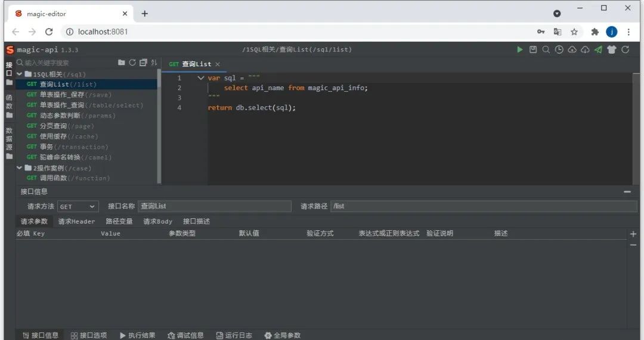Collapse the 2操作案例 group
This screenshot has height=340, width=644.
pos(19,168)
